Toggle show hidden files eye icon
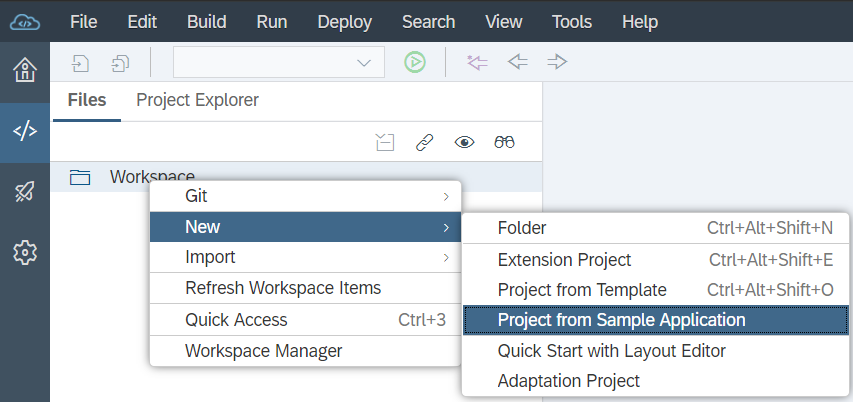853x402 pixels. point(464,143)
